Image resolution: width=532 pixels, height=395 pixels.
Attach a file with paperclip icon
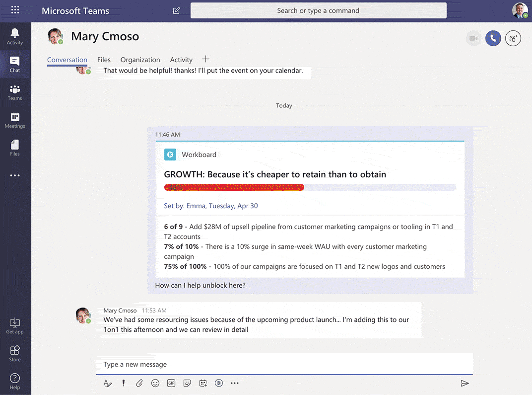point(139,383)
